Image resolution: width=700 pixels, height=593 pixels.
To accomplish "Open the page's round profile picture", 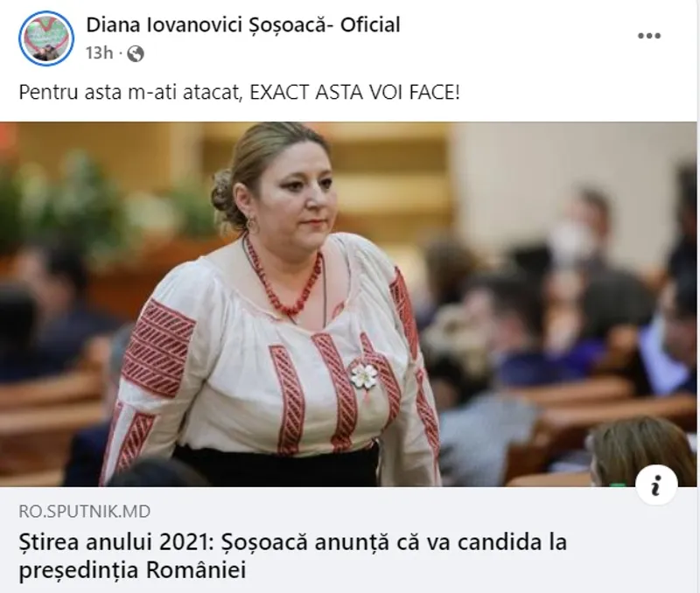I will (x=46, y=38).
